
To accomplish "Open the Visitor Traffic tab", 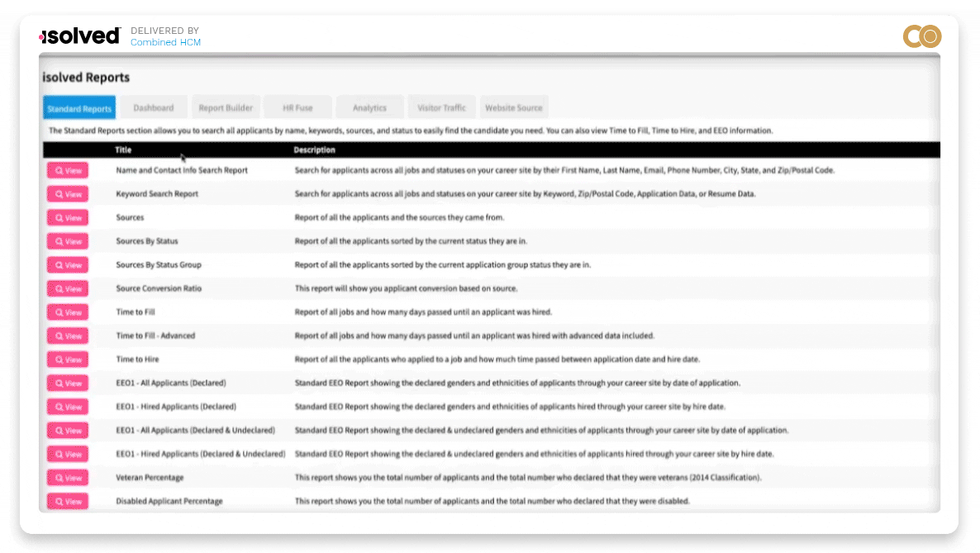I will click(x=441, y=107).
